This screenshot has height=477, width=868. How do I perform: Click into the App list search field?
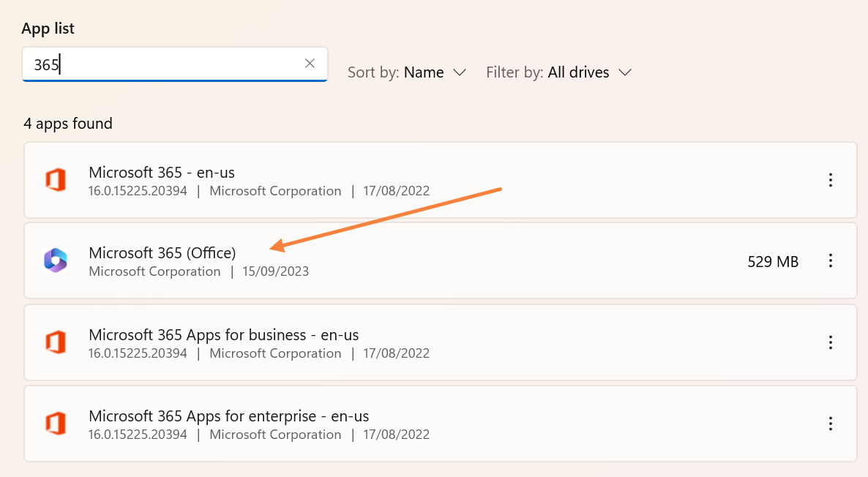pyautogui.click(x=174, y=64)
